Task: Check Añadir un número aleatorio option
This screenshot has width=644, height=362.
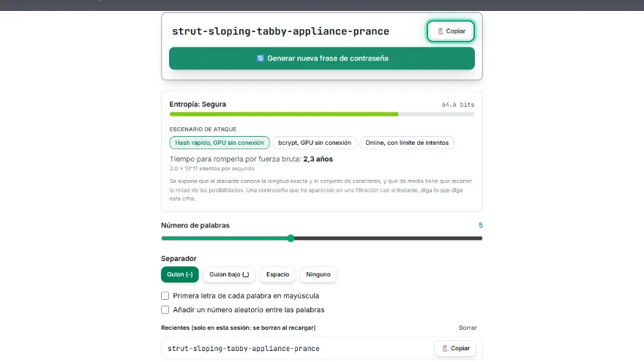Action: click(165, 310)
